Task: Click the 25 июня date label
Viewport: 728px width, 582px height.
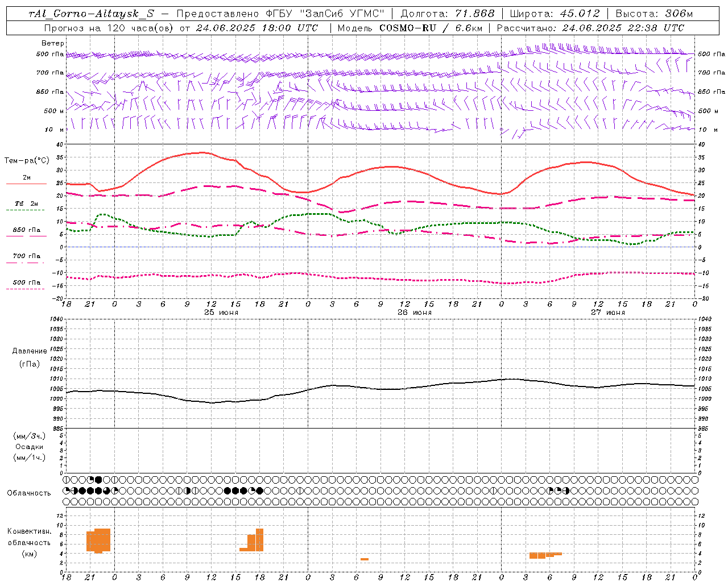Action: coord(221,313)
